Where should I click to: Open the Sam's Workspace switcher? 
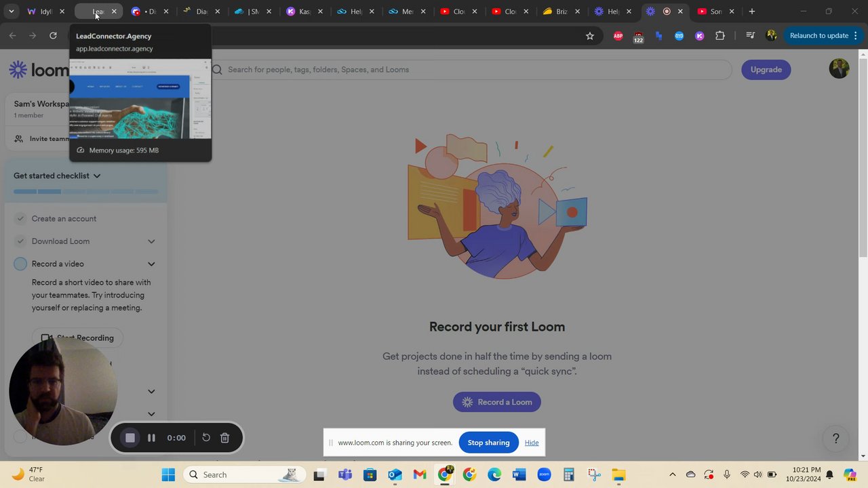[42, 109]
